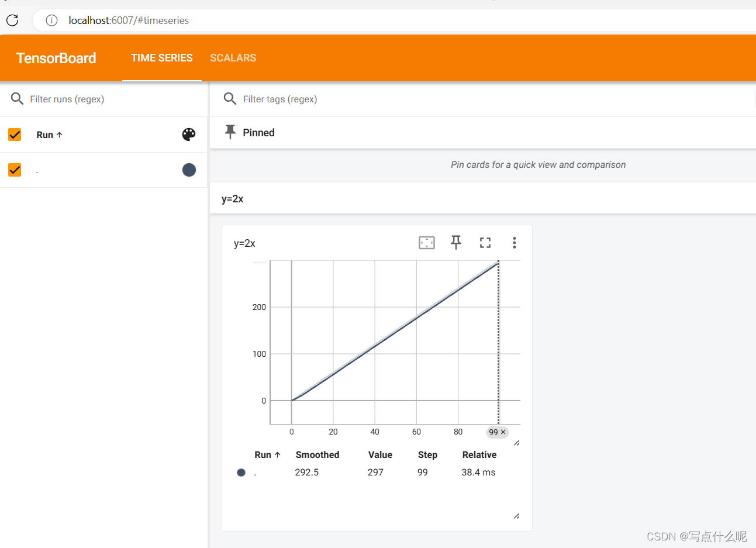756x548 pixels.
Task: Collapse the y=2x tag group header
Action: 483,198
